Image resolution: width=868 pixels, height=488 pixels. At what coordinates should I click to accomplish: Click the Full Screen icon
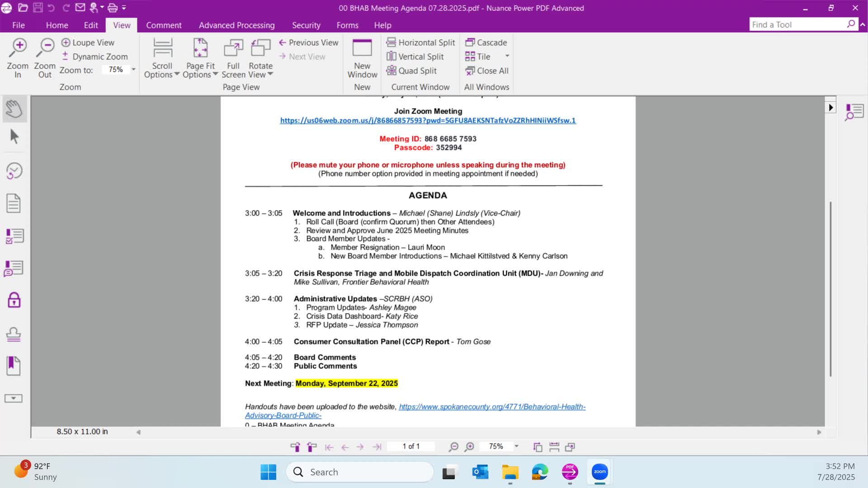click(x=233, y=58)
